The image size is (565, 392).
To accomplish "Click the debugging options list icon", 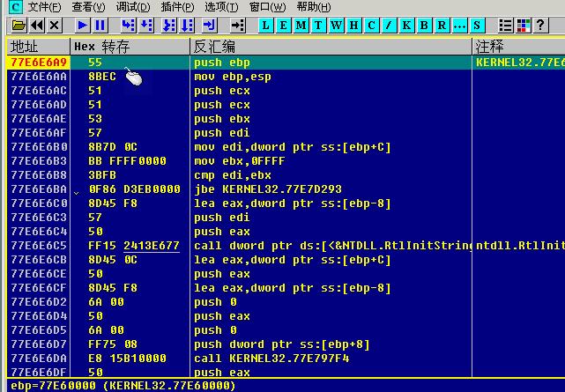I will (506, 26).
